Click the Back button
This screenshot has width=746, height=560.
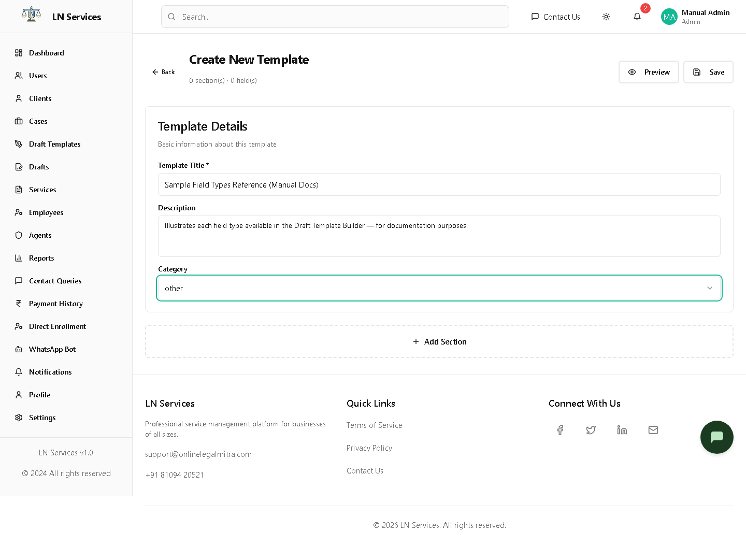(163, 72)
